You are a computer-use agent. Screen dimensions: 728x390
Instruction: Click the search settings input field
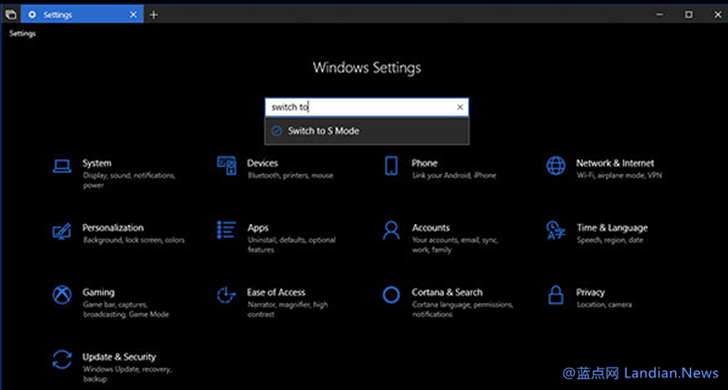(x=367, y=107)
